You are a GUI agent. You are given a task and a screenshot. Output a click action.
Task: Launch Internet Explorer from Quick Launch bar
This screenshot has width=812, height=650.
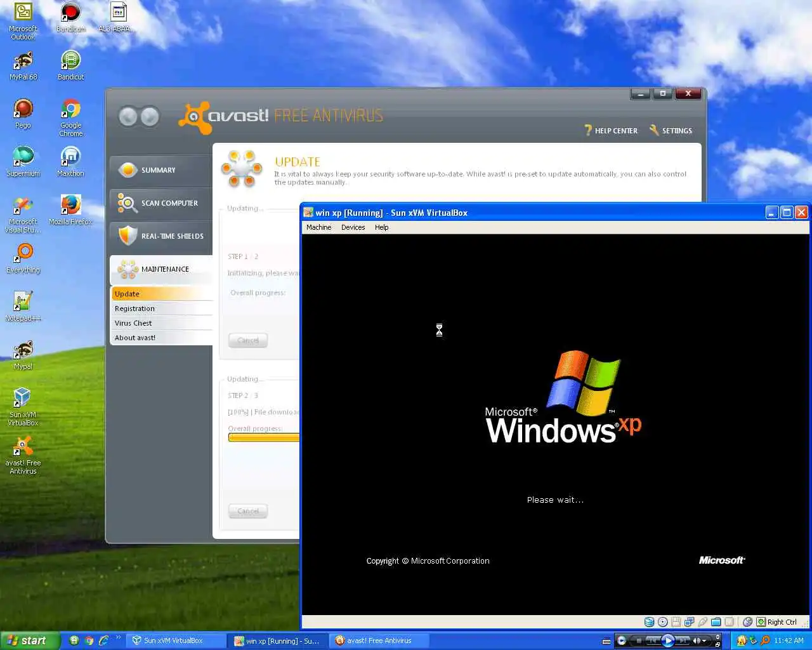coord(103,640)
